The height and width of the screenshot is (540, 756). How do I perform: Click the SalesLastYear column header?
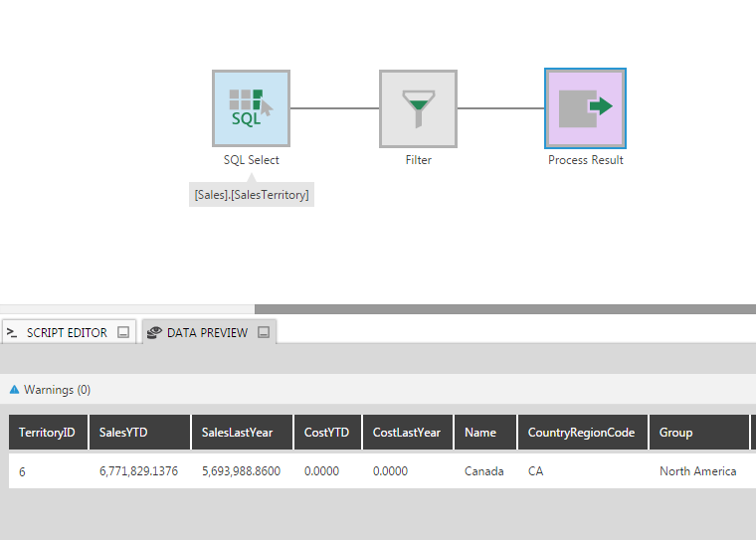(x=242, y=432)
